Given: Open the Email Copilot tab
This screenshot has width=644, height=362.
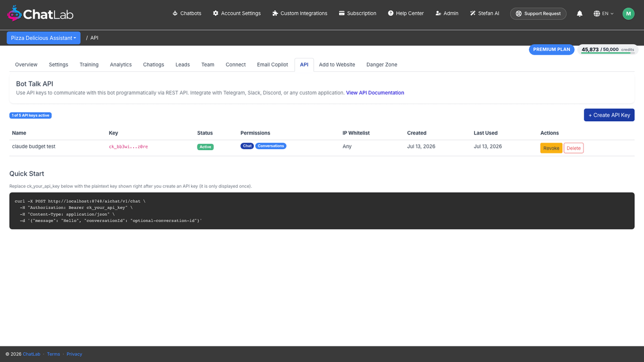Looking at the screenshot, I should 273,64.
